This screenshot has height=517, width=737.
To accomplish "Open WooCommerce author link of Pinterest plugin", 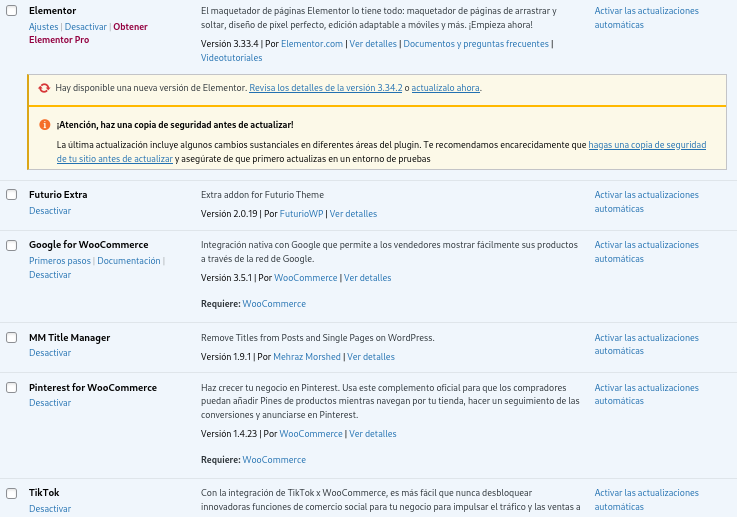I will 311,434.
